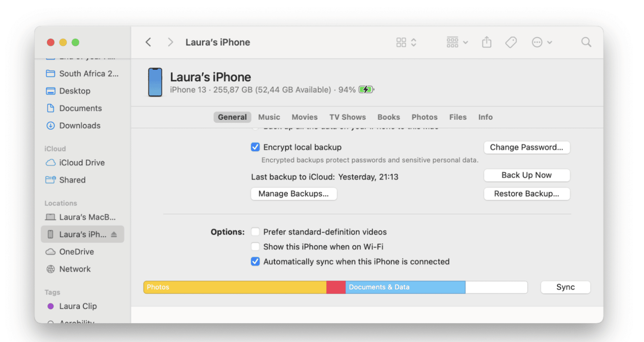Click the Manage Backups button
Viewport: 644px width, 342px height.
(293, 194)
